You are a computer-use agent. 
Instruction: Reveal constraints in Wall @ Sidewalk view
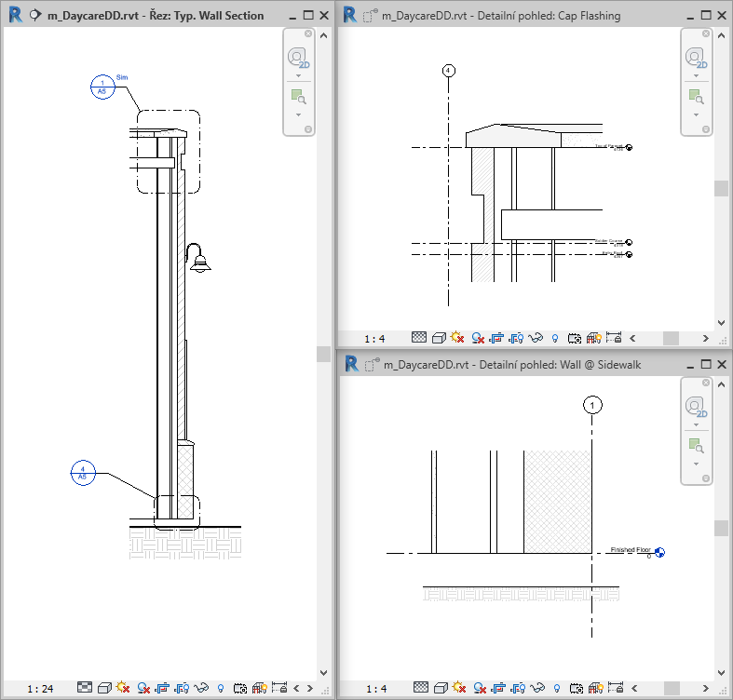[x=616, y=687]
